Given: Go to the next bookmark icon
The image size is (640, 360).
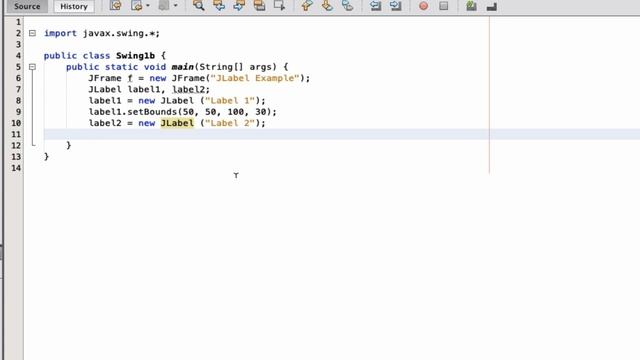Looking at the screenshot, I should tap(327, 6).
